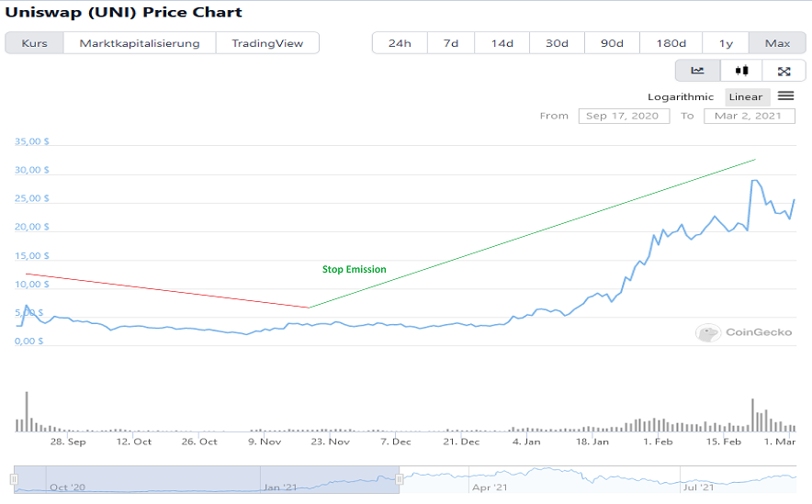Select the line chart view icon
Screen dimensions: 812x504
pos(697,71)
